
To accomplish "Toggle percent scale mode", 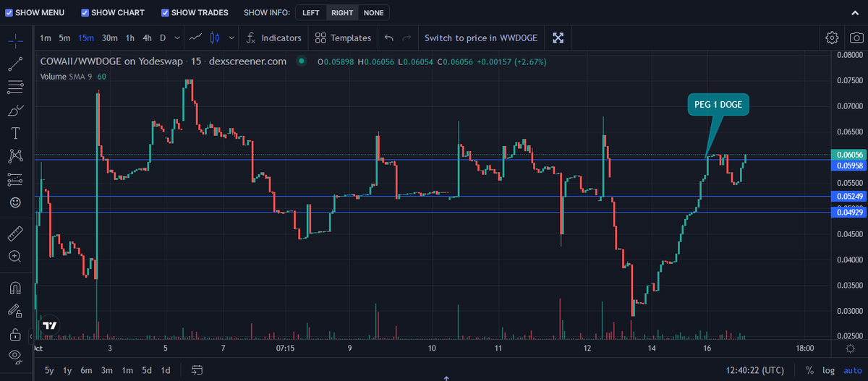I will (x=809, y=370).
